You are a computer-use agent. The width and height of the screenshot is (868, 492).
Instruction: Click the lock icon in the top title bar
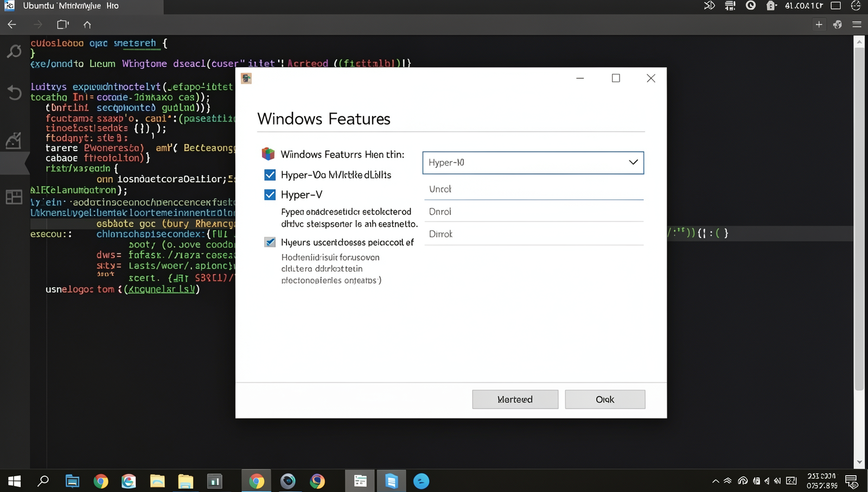(x=770, y=5)
